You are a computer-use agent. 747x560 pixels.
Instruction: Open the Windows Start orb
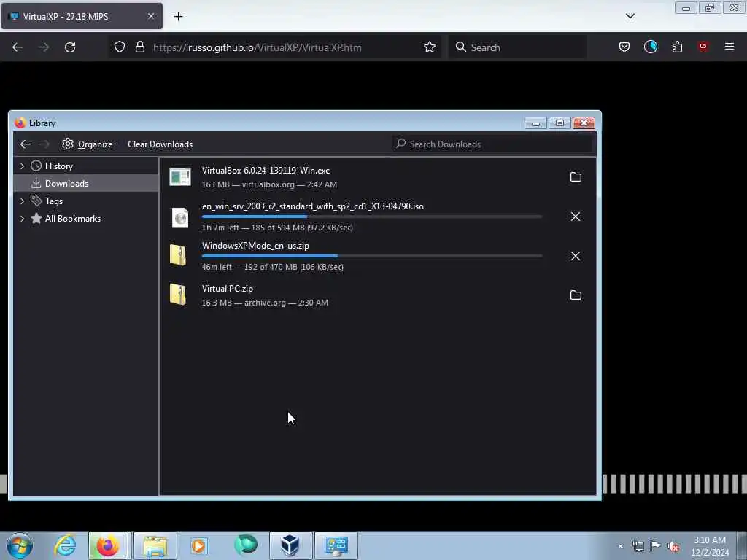20,545
